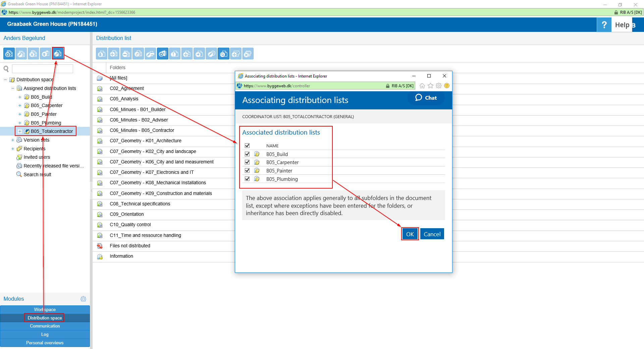The image size is (644, 349).
Task: Expand the Version sets tree node
Action: tap(13, 140)
